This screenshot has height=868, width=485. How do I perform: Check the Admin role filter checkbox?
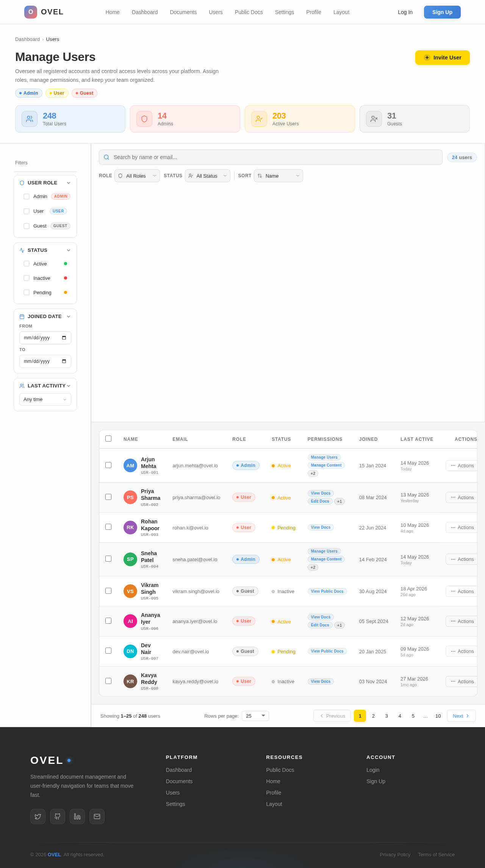click(27, 197)
